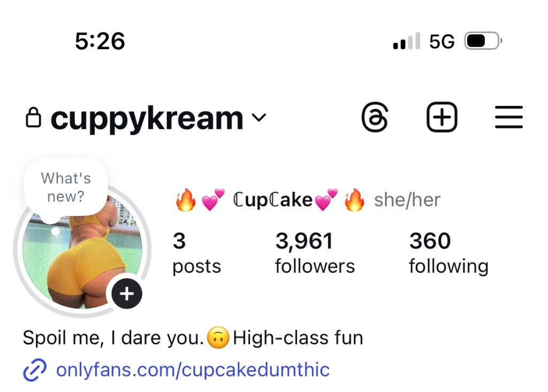
Task: Tap the add story plus badge
Action: point(126,294)
